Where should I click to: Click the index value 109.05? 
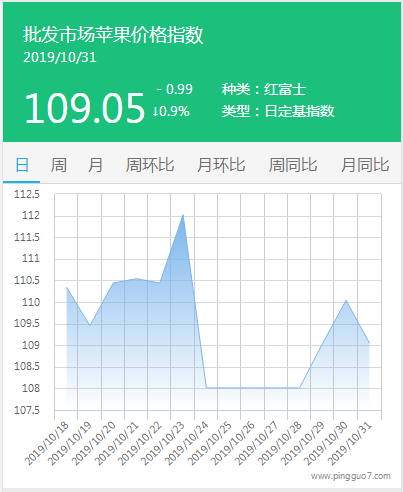[x=85, y=108]
